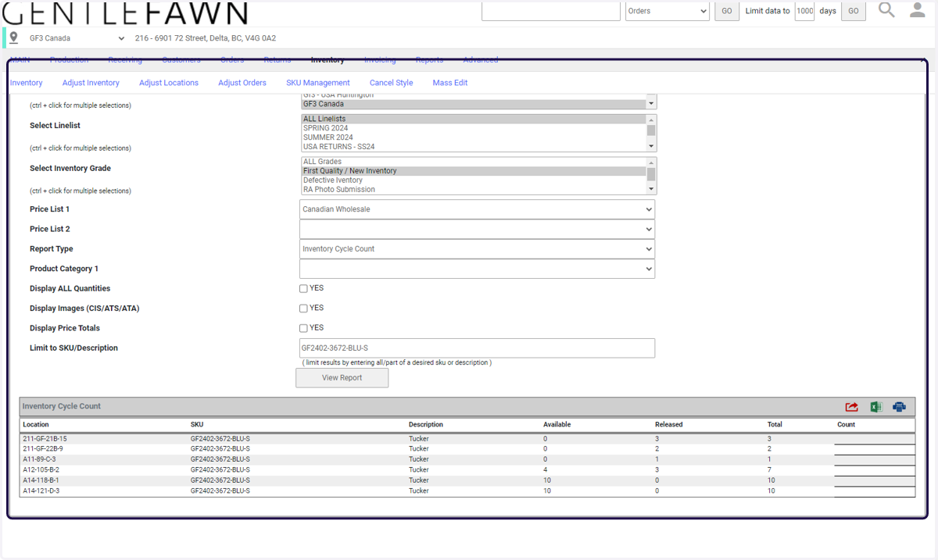The height and width of the screenshot is (560, 938).
Task: Print the Inventory Cycle Count report
Action: click(899, 407)
